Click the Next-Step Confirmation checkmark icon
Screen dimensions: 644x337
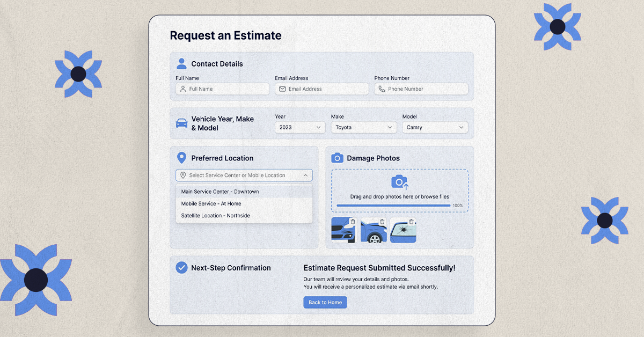(181, 267)
